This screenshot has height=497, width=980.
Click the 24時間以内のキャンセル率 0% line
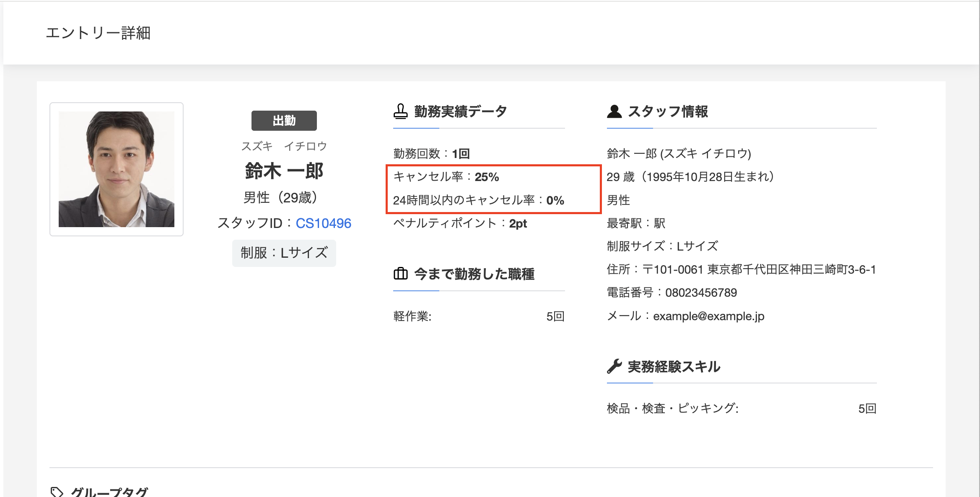click(478, 200)
